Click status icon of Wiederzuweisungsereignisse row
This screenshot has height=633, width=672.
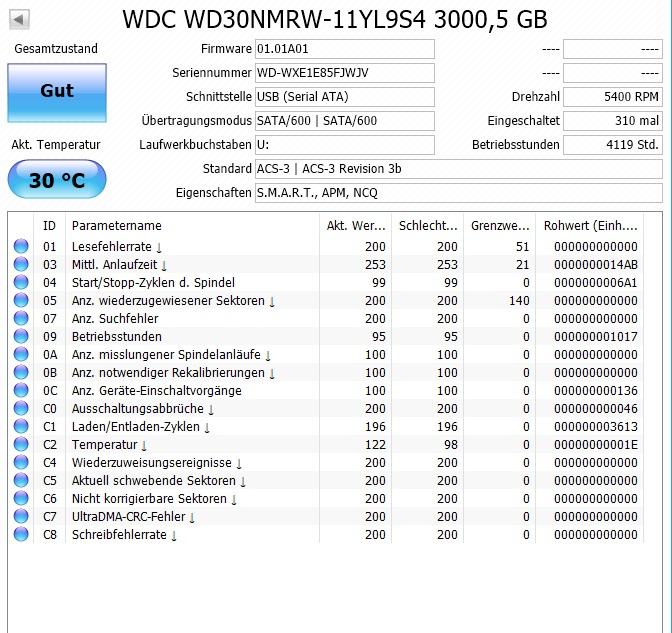(21, 462)
